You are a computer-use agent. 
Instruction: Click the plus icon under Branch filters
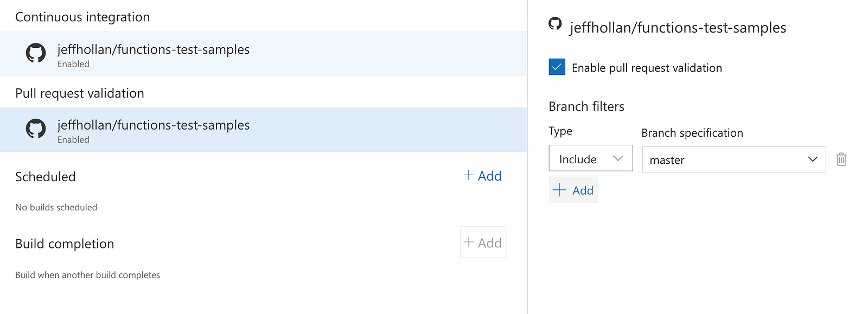(559, 190)
